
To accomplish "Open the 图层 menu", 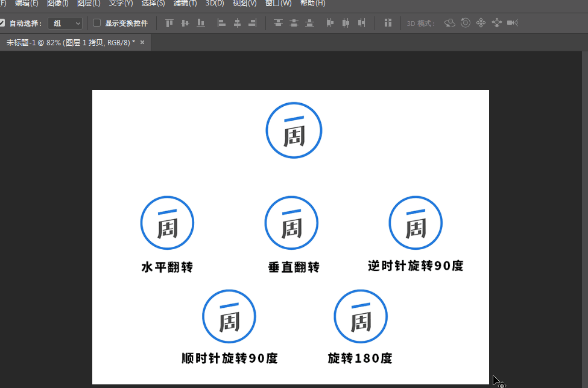I will tap(89, 3).
